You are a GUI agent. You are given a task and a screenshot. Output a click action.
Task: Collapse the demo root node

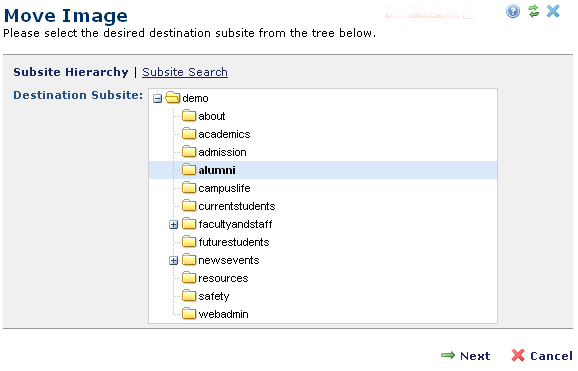(x=157, y=99)
